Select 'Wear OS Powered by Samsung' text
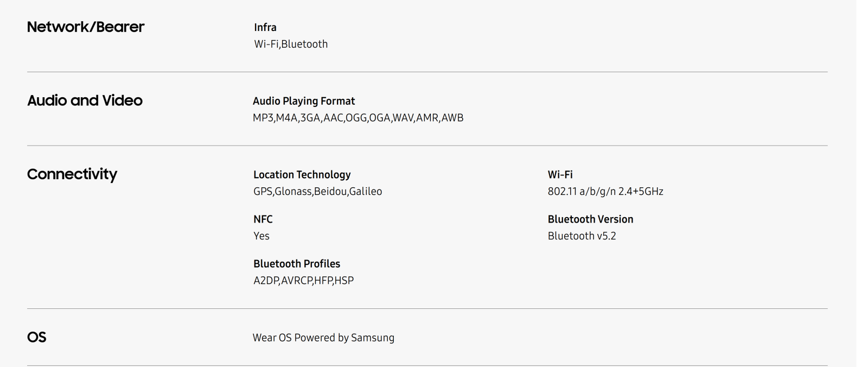This screenshot has height=367, width=868. [323, 338]
